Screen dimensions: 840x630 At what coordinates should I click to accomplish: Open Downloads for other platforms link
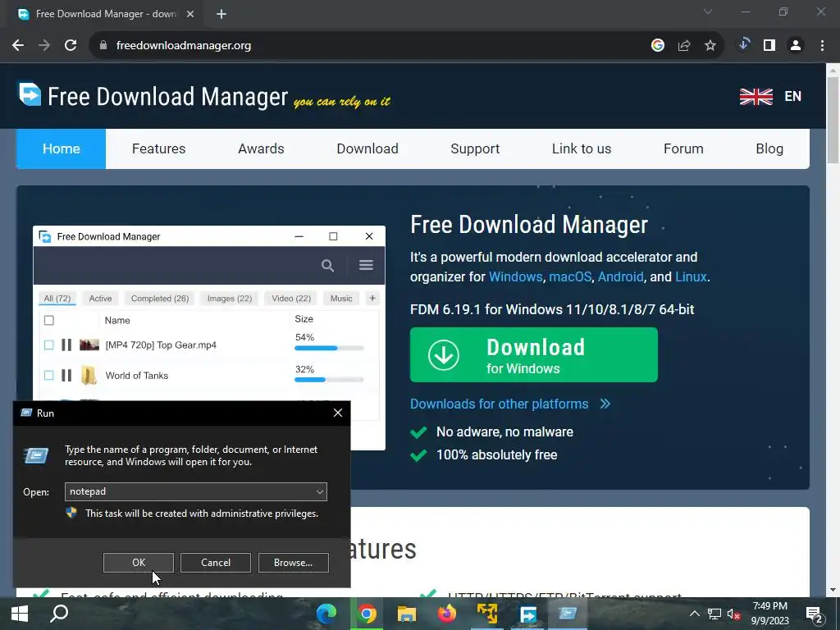[x=510, y=404]
